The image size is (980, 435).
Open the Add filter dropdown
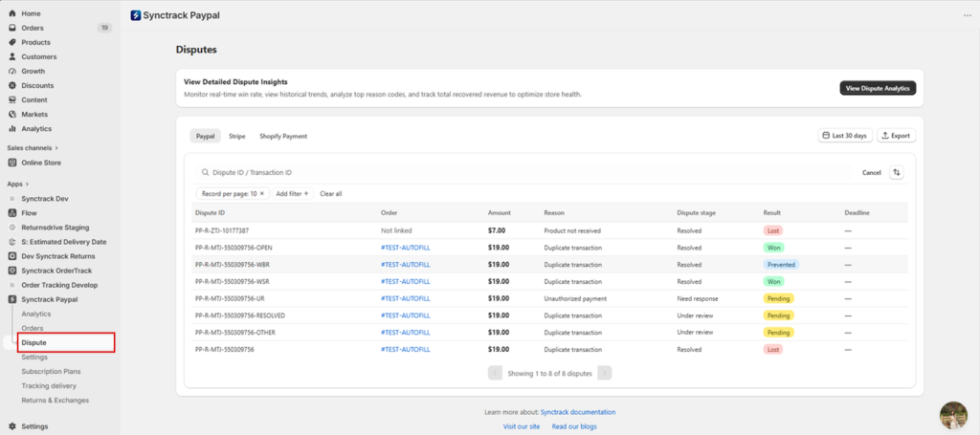click(x=293, y=193)
